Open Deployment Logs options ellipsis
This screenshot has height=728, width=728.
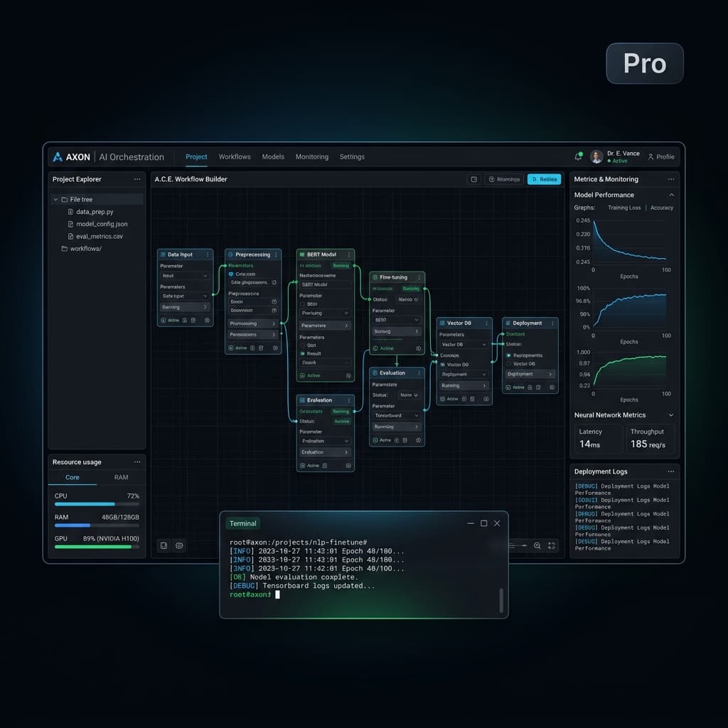[x=671, y=471]
